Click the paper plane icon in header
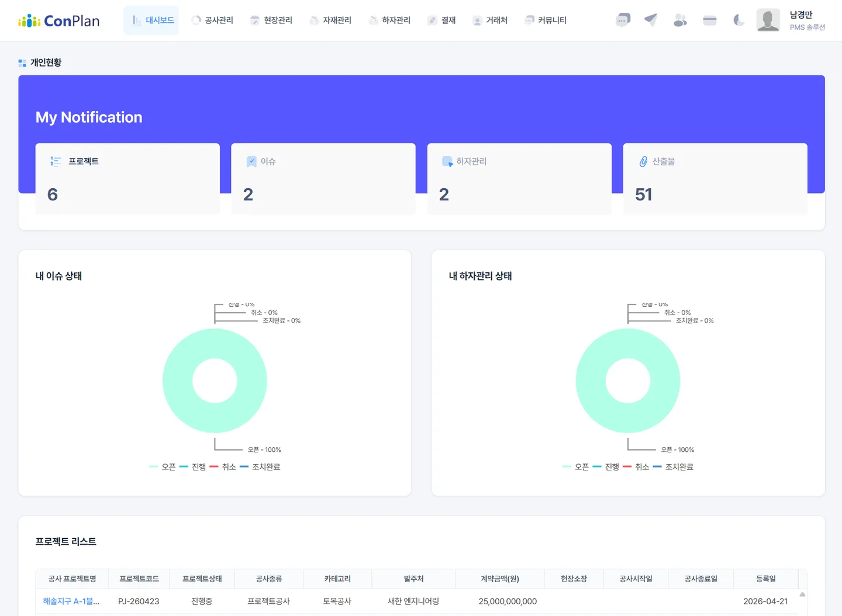Image resolution: width=842 pixels, height=616 pixels. [651, 20]
